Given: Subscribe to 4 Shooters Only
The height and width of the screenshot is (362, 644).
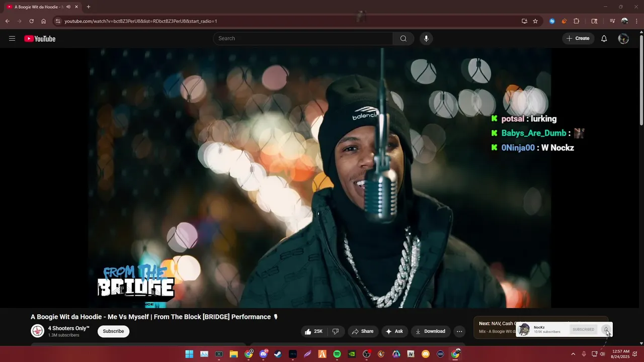Looking at the screenshot, I should pyautogui.click(x=113, y=331).
